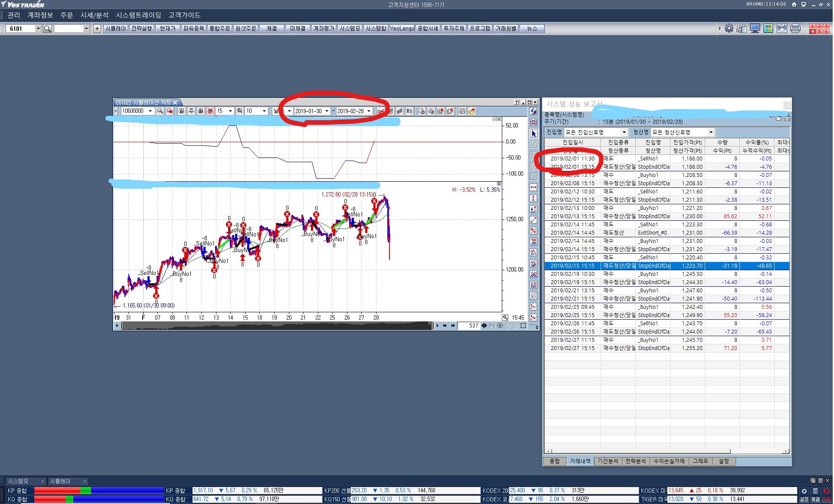Click the magnifier search icon beside the 6101 field
This screenshot has height=504, width=834.
pos(48,29)
